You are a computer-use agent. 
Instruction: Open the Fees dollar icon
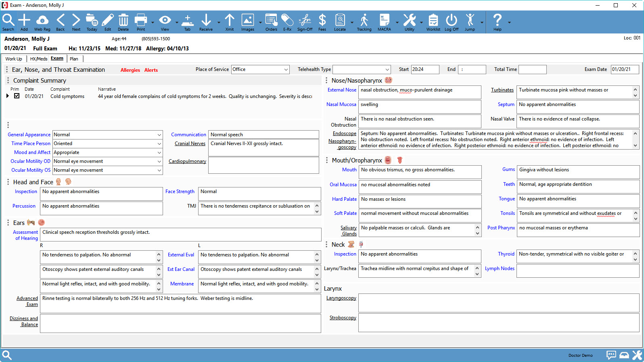[x=322, y=22]
